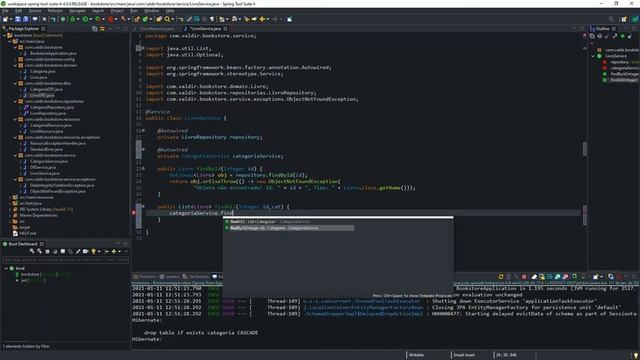640x360 pixels.
Task: Click the red terminate icon in Console toolbar
Action: pos(524,277)
